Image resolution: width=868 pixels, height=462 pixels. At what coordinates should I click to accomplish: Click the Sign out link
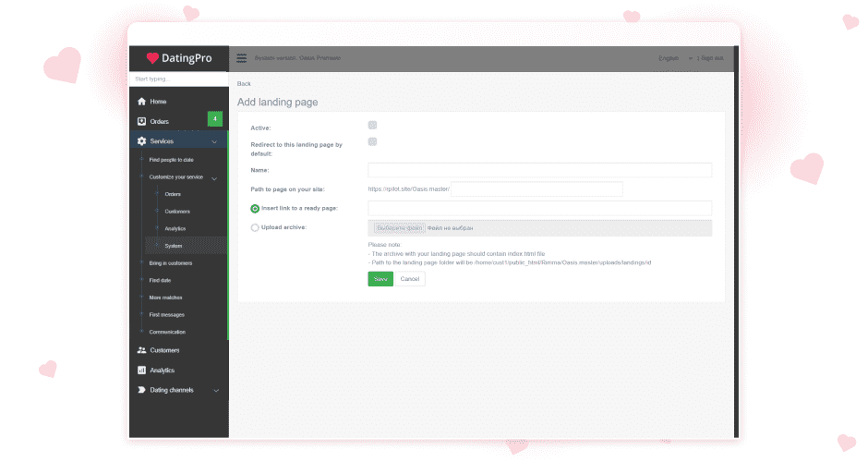(712, 58)
